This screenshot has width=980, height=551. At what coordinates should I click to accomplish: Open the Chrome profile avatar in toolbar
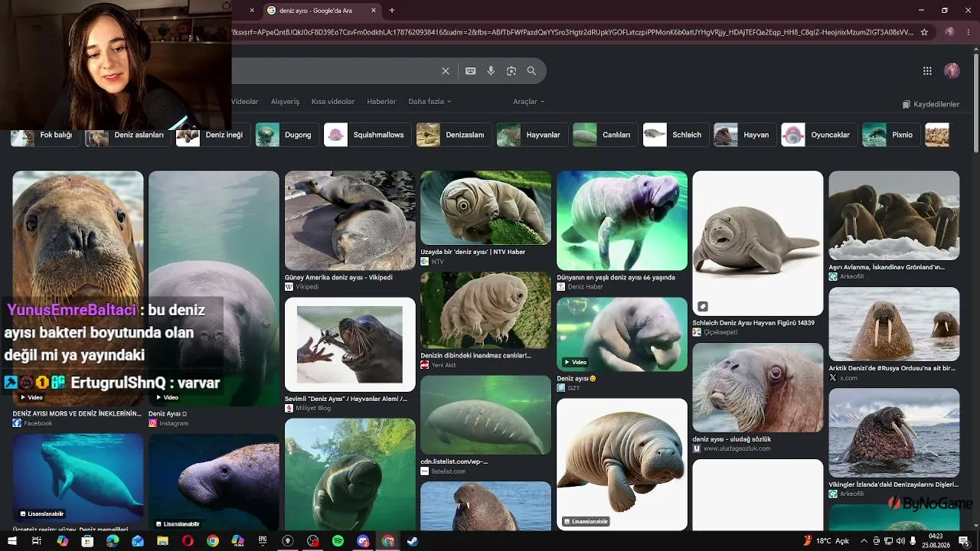(x=949, y=32)
